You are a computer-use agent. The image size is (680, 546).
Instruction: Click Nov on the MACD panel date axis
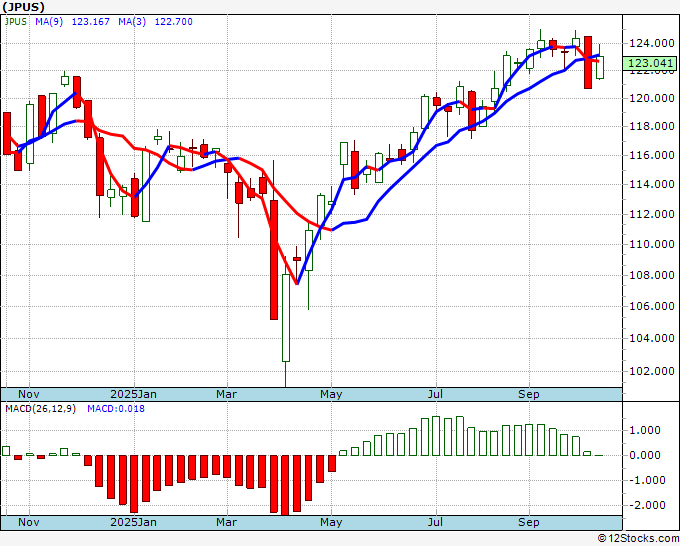[29, 522]
